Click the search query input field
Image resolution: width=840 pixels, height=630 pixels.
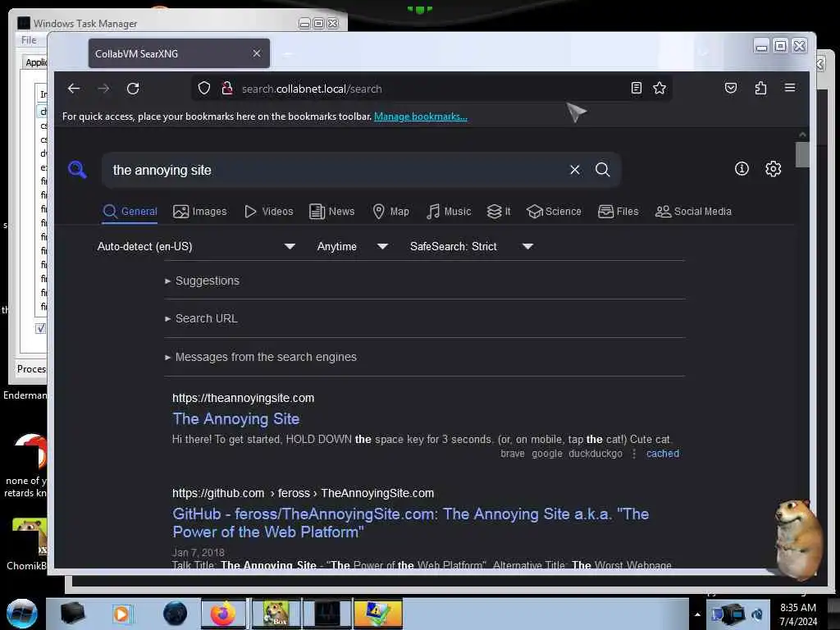pos(335,170)
